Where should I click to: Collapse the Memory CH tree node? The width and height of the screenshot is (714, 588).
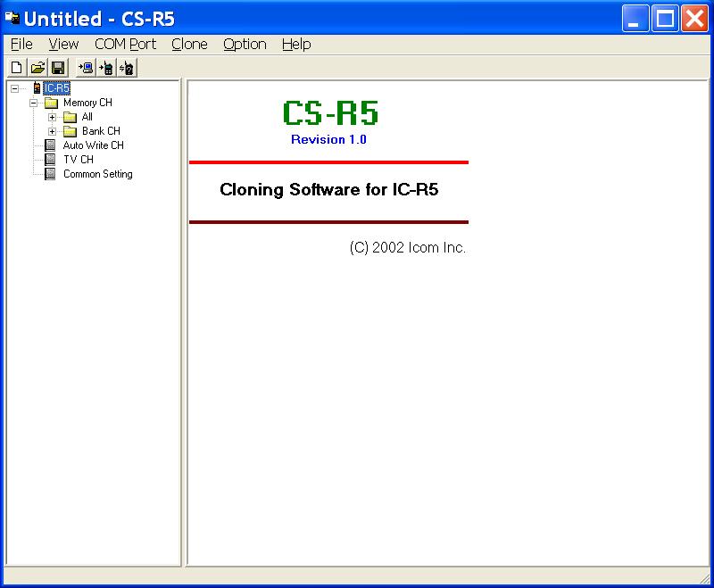[x=33, y=103]
